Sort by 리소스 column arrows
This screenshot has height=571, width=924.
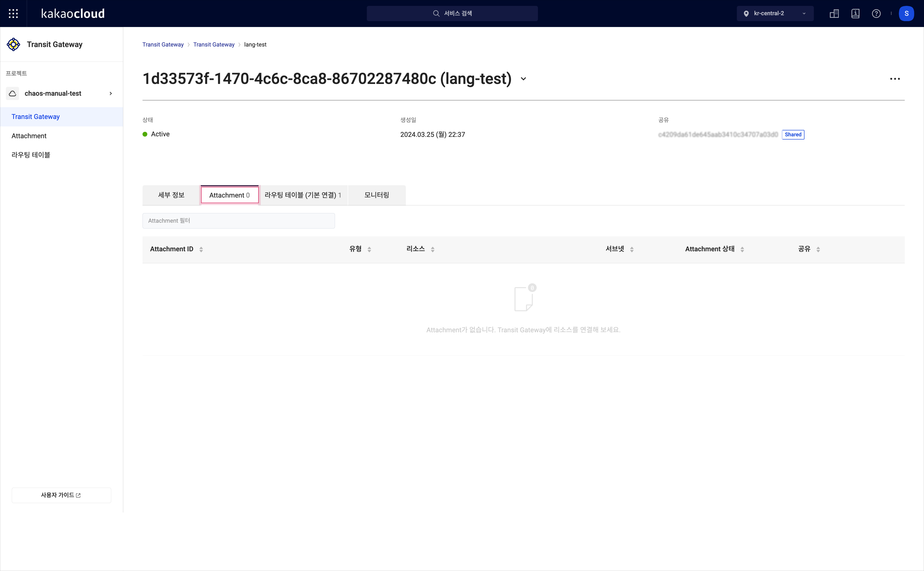[x=433, y=249]
